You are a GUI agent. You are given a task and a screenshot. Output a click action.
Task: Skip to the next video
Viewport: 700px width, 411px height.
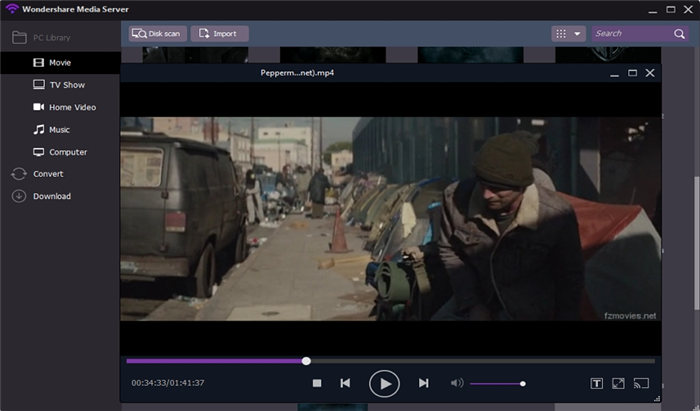(x=423, y=383)
